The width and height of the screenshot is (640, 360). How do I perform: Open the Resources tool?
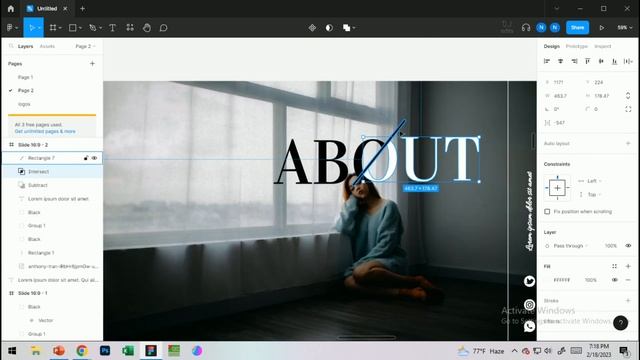point(130,28)
